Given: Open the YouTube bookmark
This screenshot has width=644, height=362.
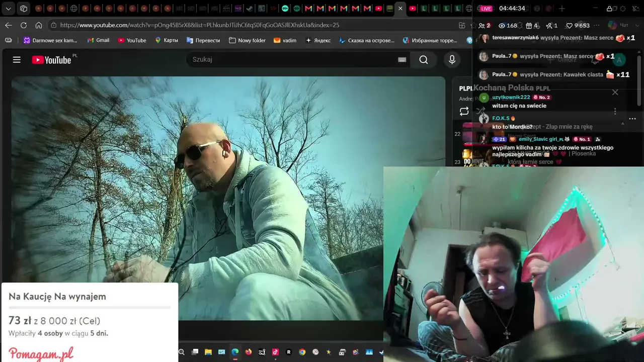Looking at the screenshot, I should pyautogui.click(x=132, y=40).
